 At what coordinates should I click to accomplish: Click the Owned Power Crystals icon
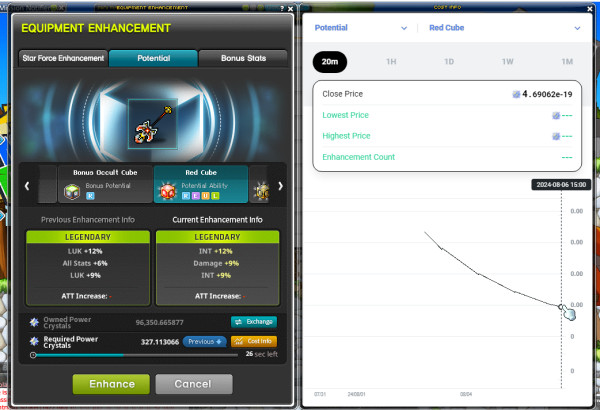click(35, 323)
